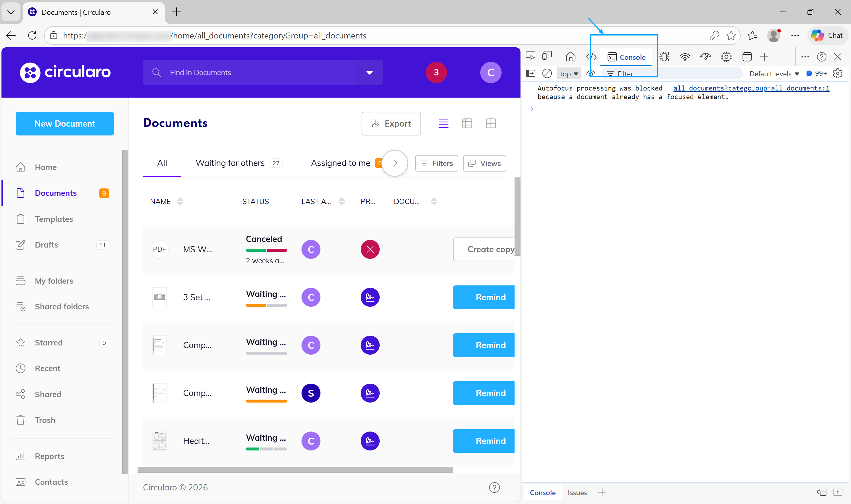
Task: Open the top frame context dropdown
Action: tap(568, 73)
